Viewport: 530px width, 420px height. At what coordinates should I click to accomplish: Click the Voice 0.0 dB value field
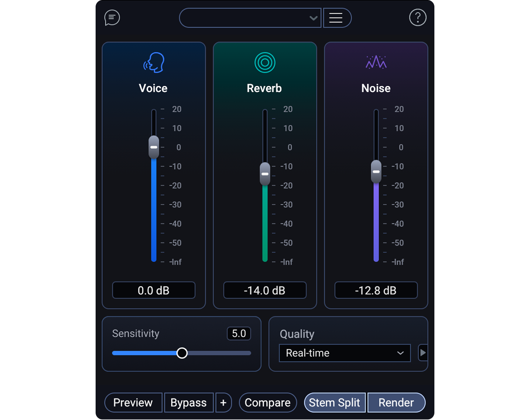tap(153, 290)
